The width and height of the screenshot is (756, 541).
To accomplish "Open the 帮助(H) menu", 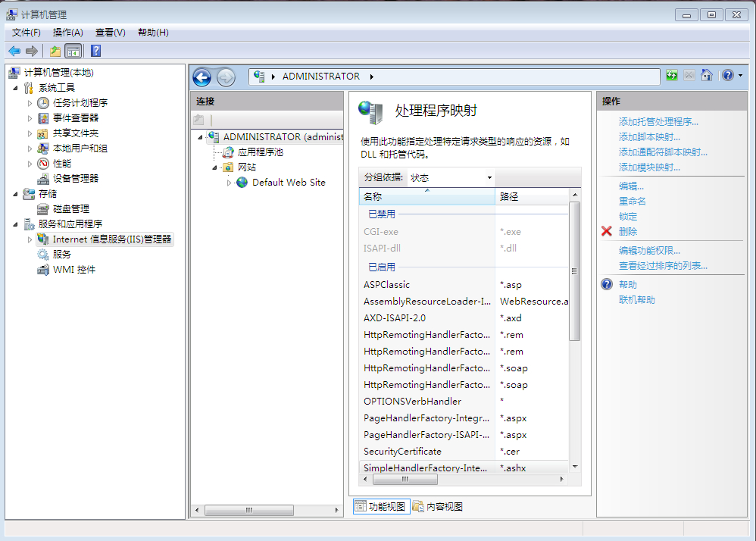I will (x=153, y=33).
